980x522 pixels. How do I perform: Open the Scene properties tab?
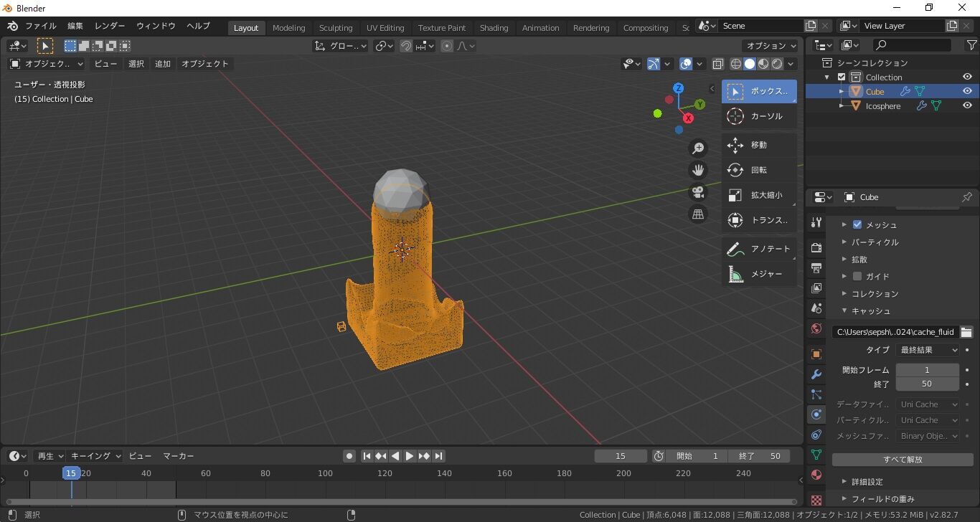(x=816, y=308)
